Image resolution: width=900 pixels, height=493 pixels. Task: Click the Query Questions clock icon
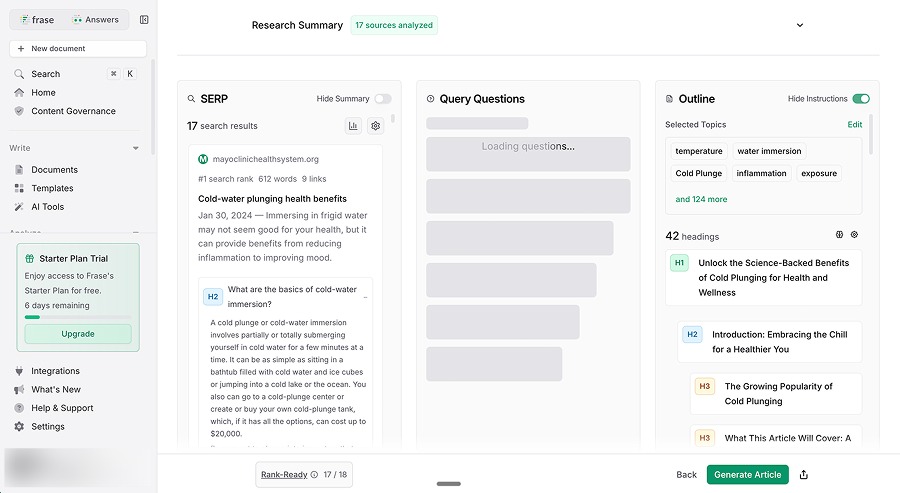pyautogui.click(x=430, y=99)
